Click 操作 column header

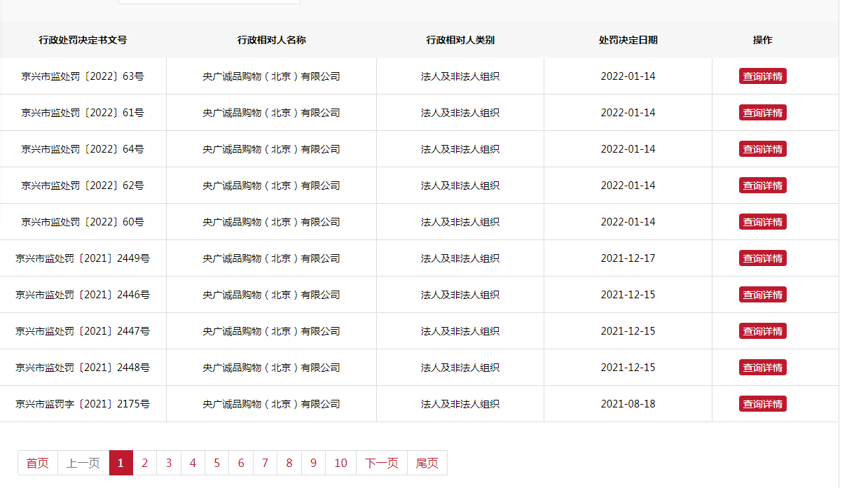pyautogui.click(x=762, y=40)
